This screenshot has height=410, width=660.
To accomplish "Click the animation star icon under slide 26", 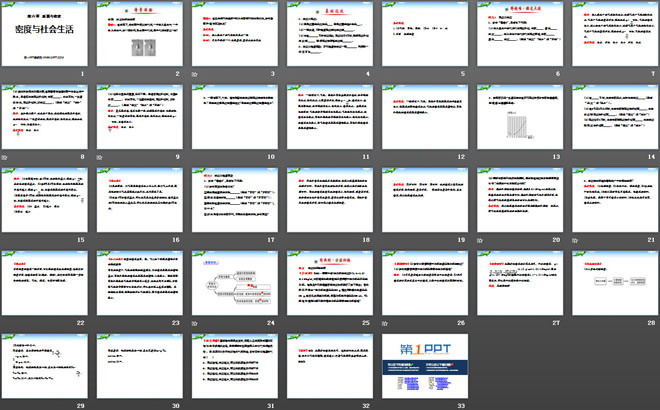I will [x=385, y=323].
